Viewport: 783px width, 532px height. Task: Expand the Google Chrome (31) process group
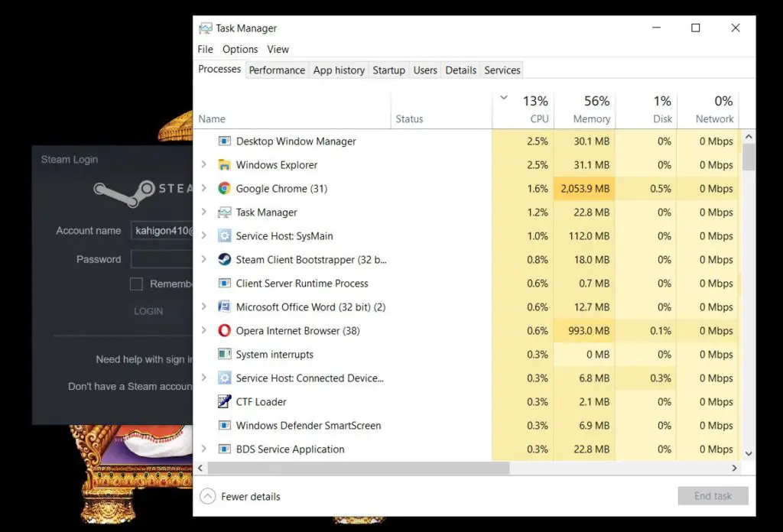tap(203, 188)
